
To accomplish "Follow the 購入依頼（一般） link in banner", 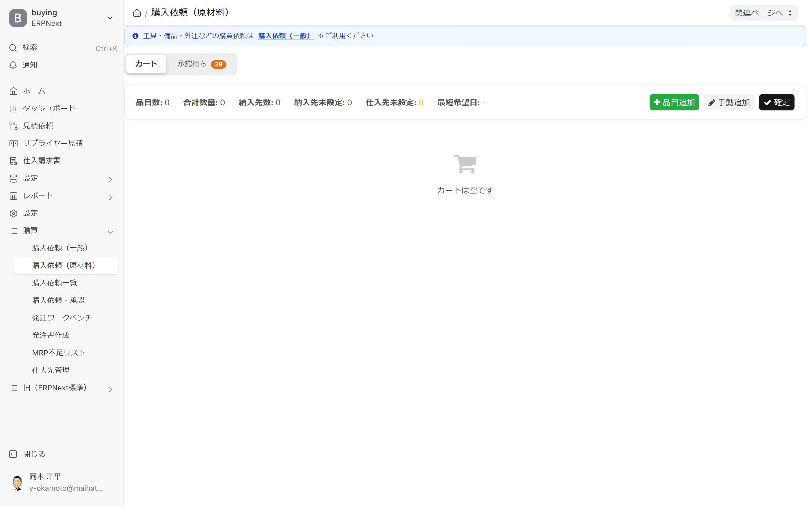I will [x=286, y=36].
